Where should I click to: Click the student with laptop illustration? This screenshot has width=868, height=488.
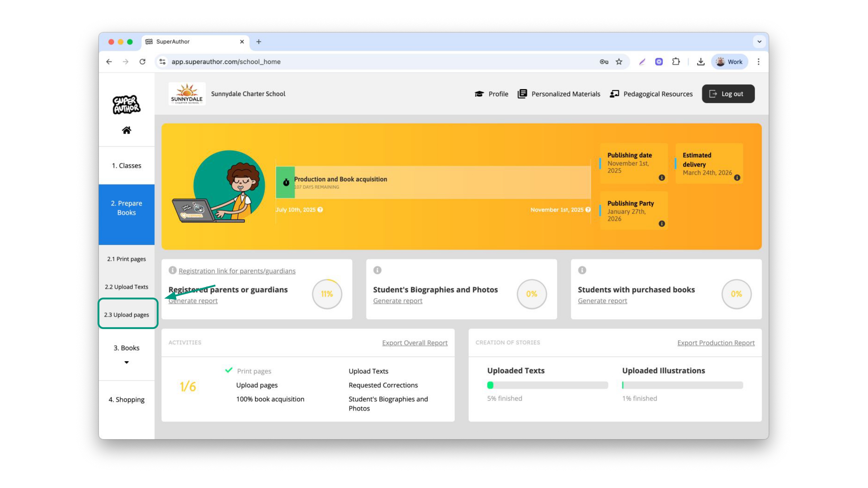pyautogui.click(x=219, y=186)
